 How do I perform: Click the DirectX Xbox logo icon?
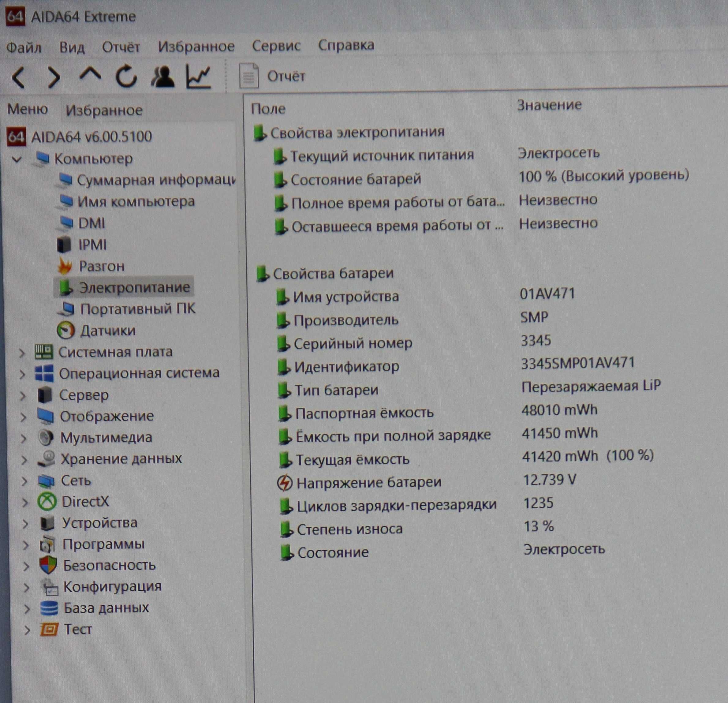(47, 502)
